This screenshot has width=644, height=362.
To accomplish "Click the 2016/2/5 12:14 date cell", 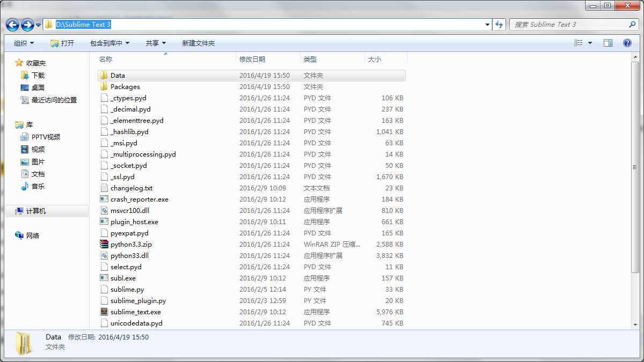I will click(263, 290).
